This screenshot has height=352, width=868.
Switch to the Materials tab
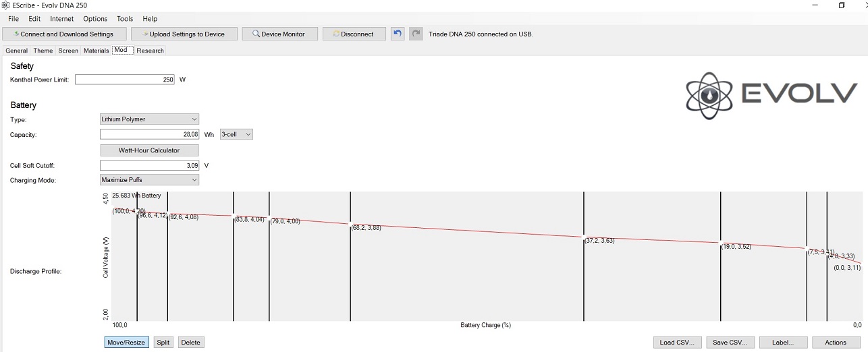(x=96, y=51)
